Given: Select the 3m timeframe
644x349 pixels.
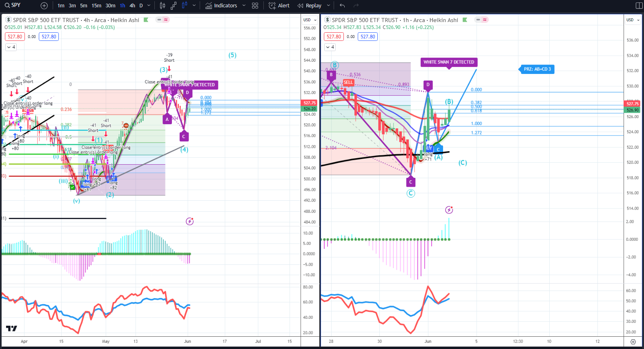Looking at the screenshot, I should point(72,6).
